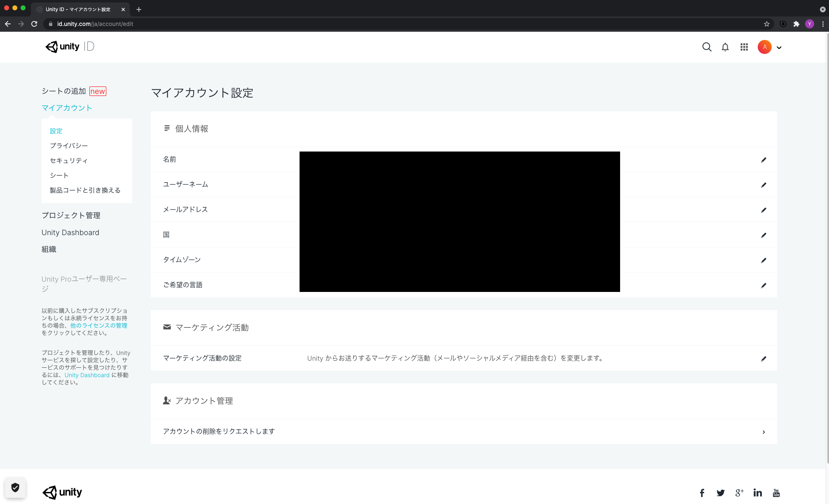The image size is (829, 504).
Task: Open Chrome three-dot menu
Action: click(x=823, y=24)
